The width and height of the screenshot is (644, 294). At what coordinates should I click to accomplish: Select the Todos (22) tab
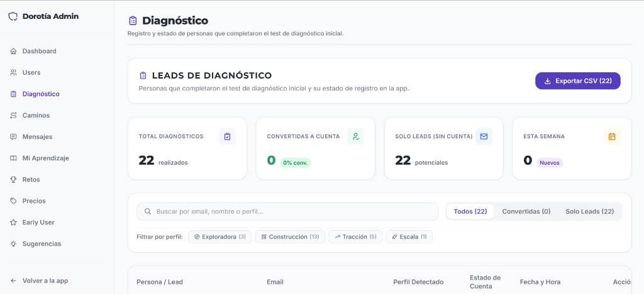tap(470, 212)
